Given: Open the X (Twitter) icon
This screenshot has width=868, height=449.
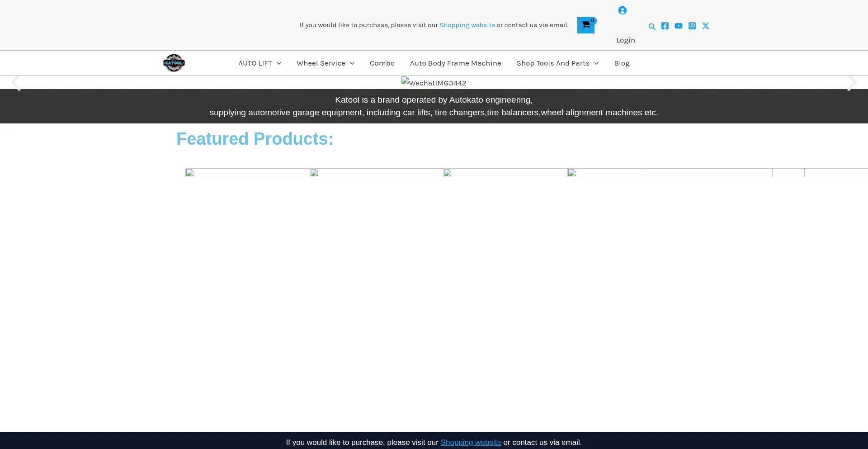Looking at the screenshot, I should (705, 26).
